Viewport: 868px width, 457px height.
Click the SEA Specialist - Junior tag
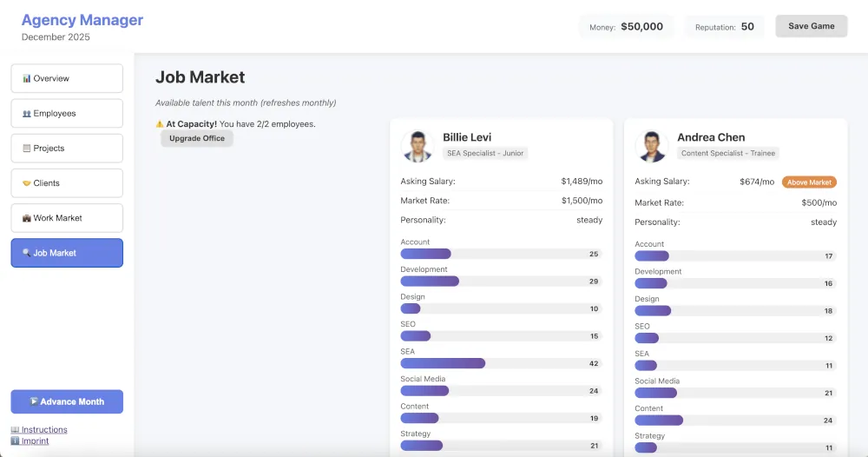485,153
